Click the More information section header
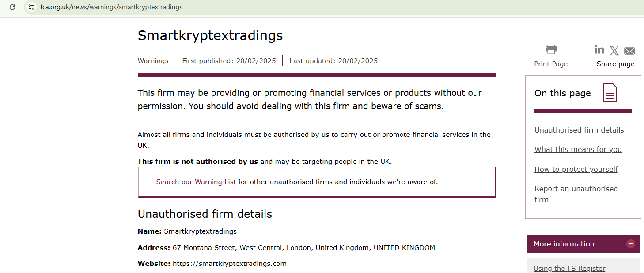The image size is (644, 273). pos(564,244)
